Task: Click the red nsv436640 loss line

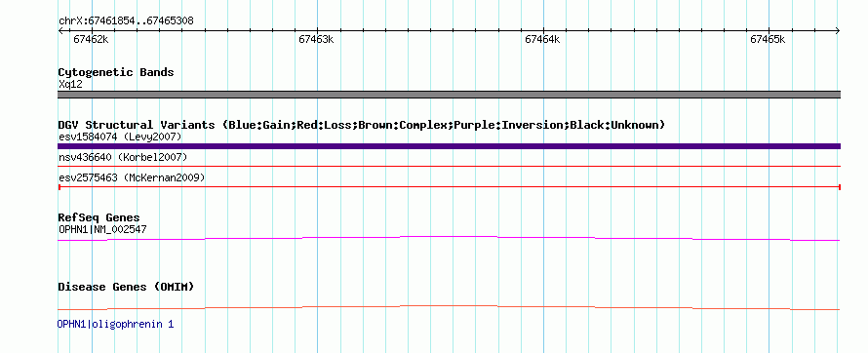Action: pyautogui.click(x=449, y=166)
